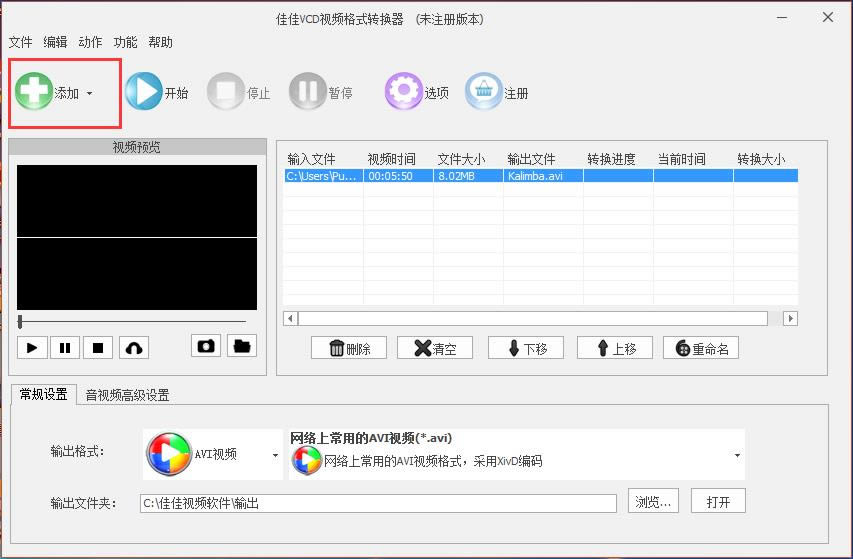
Task: Click the 8.02MB file size cell
Action: (468, 176)
